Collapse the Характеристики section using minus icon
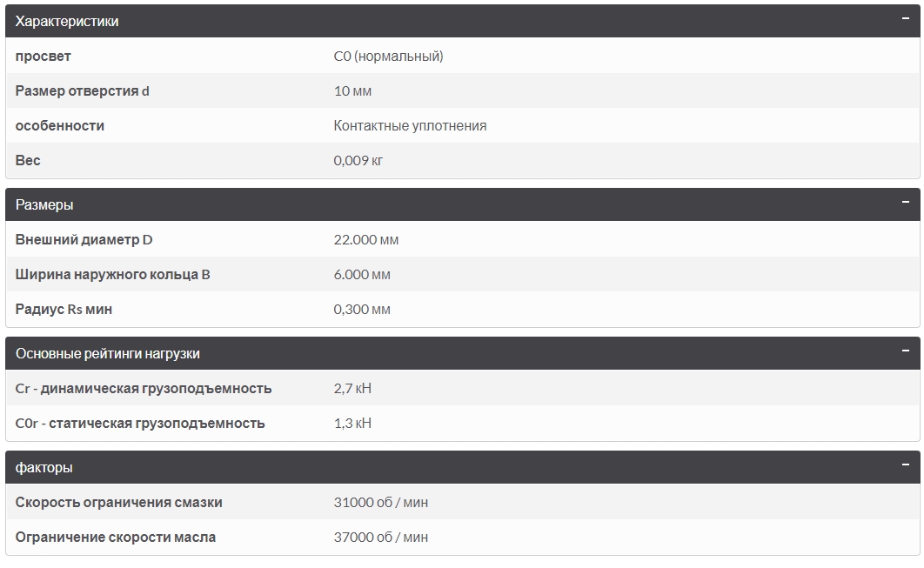 pyautogui.click(x=905, y=19)
